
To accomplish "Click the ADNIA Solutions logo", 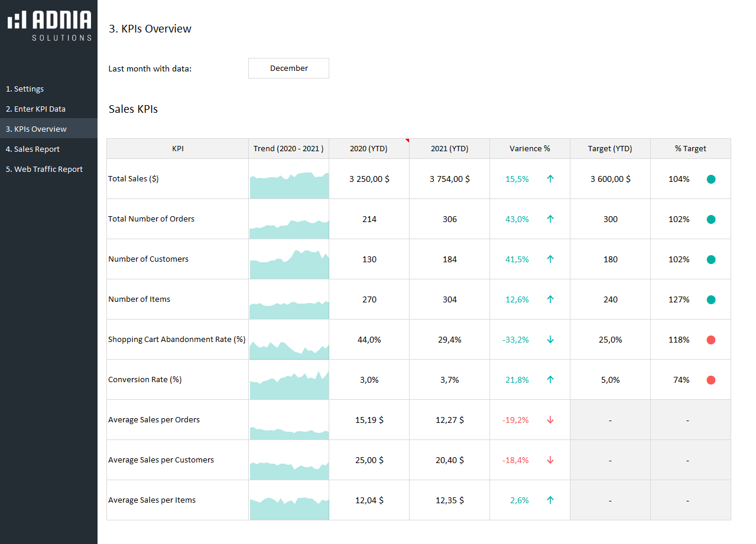I will (50, 25).
